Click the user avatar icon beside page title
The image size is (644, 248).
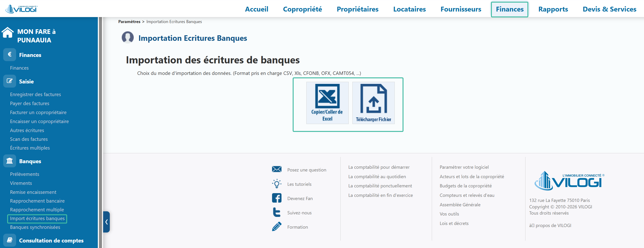[x=128, y=38]
